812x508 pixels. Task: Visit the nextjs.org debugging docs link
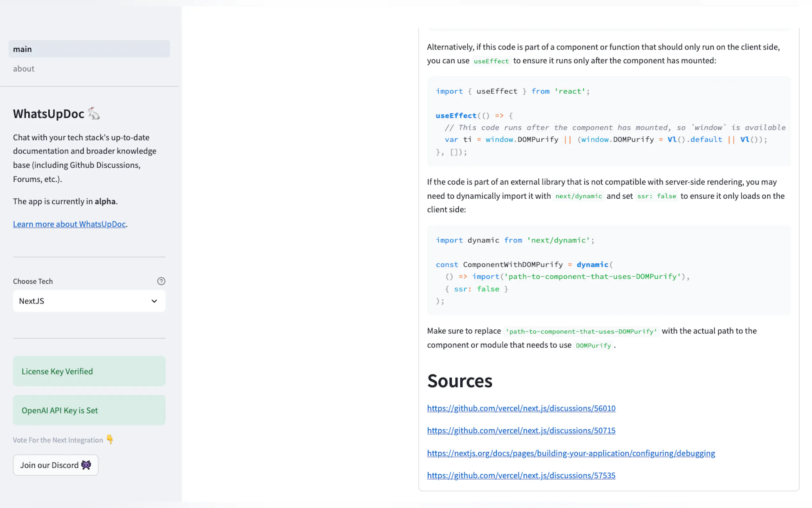571,453
